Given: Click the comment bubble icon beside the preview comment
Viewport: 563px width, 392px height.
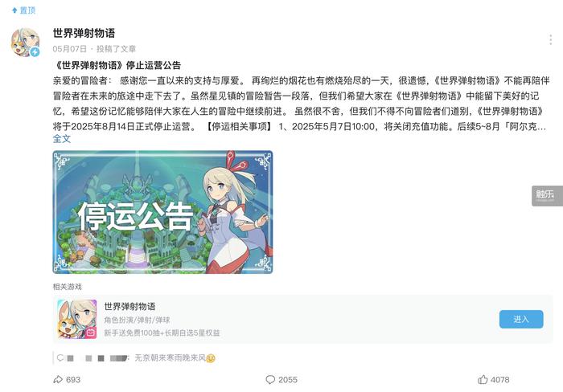Looking at the screenshot, I should [x=60, y=357].
